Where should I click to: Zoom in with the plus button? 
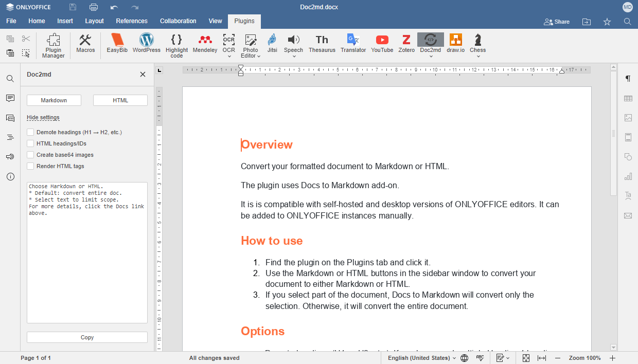613,358
